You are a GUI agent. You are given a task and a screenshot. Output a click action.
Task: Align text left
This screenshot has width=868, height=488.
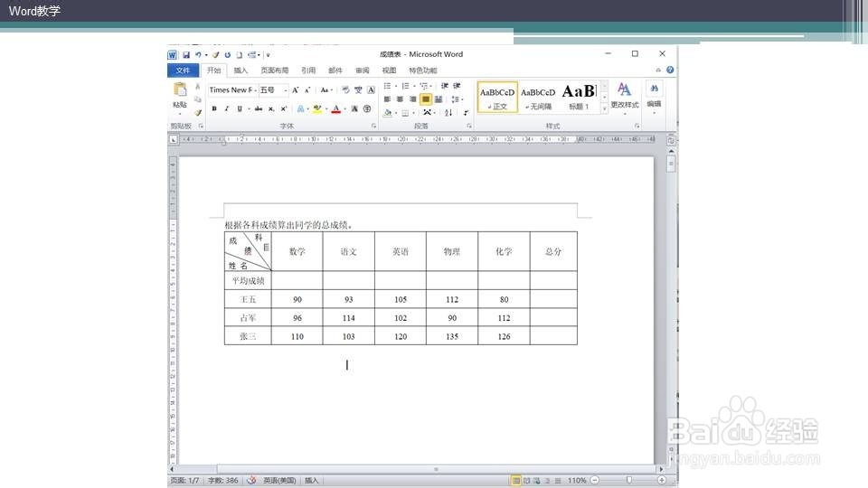point(388,99)
